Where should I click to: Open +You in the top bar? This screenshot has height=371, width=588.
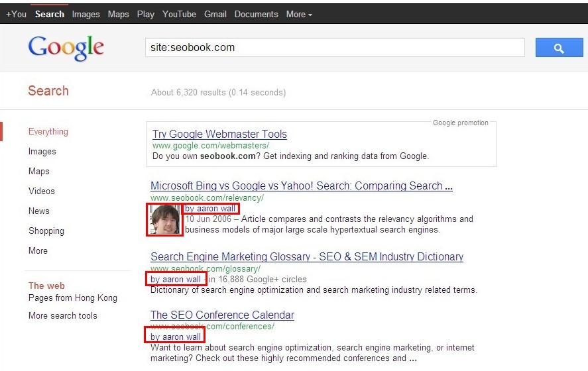pos(16,14)
